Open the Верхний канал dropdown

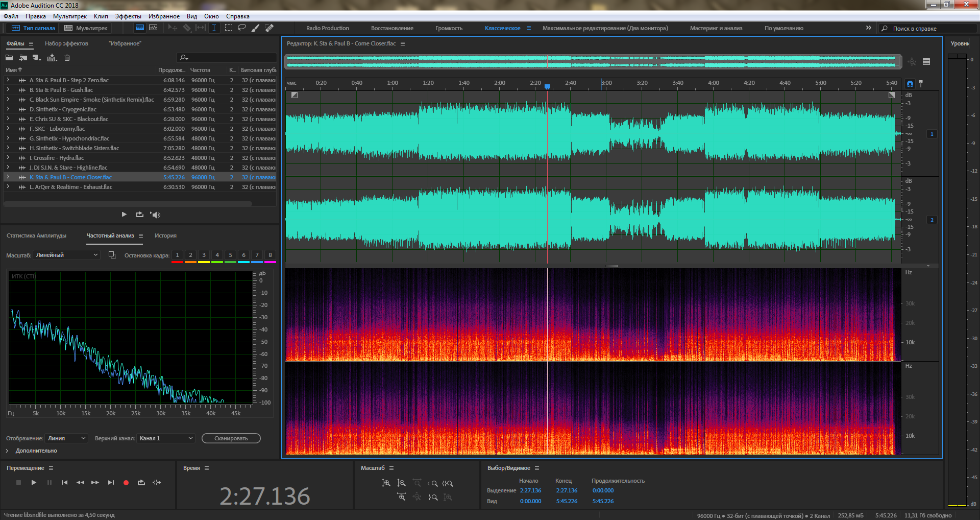pos(166,438)
